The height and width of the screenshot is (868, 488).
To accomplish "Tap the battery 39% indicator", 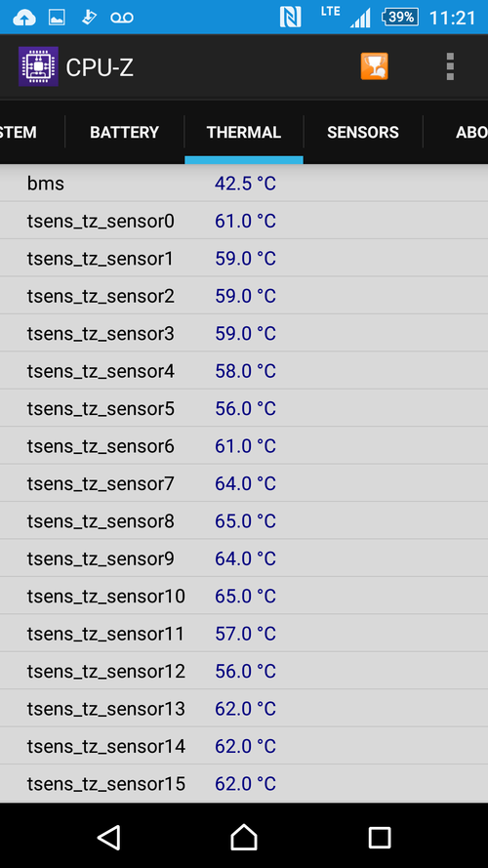I will [x=400, y=18].
